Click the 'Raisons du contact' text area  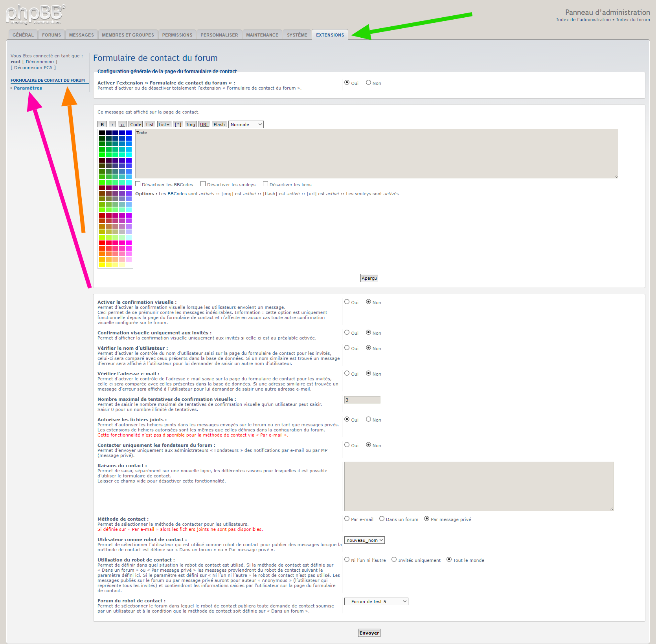point(479,486)
